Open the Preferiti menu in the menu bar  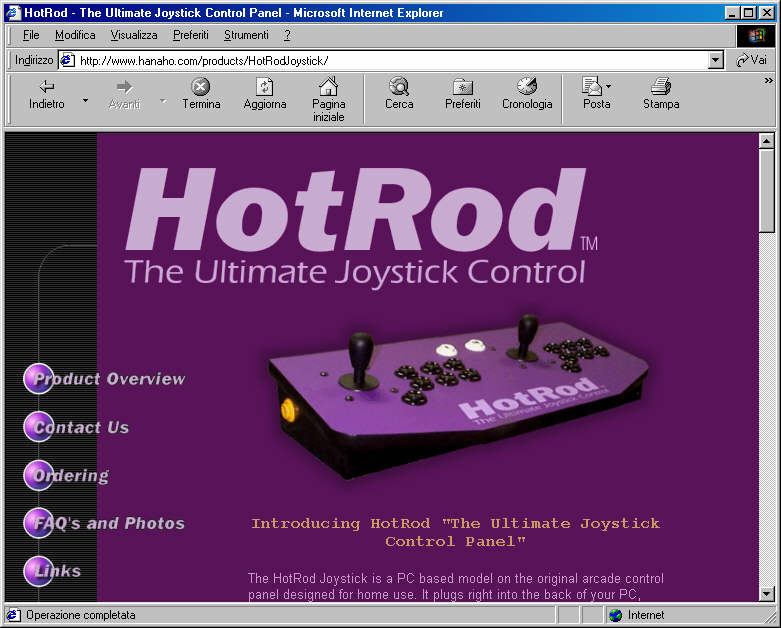(191, 35)
